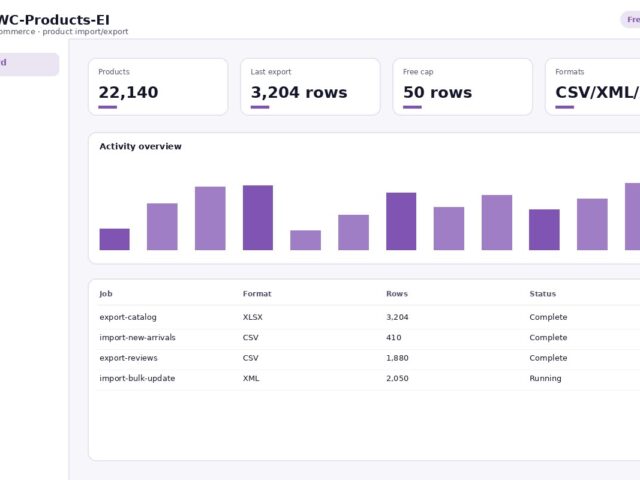
Task: Click the CSV cell in the export-reviews row
Action: pyautogui.click(x=251, y=358)
